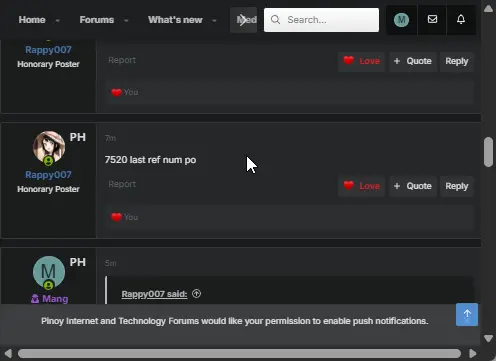Open the M user account avatar in the header
This screenshot has height=361, width=496.
401,20
